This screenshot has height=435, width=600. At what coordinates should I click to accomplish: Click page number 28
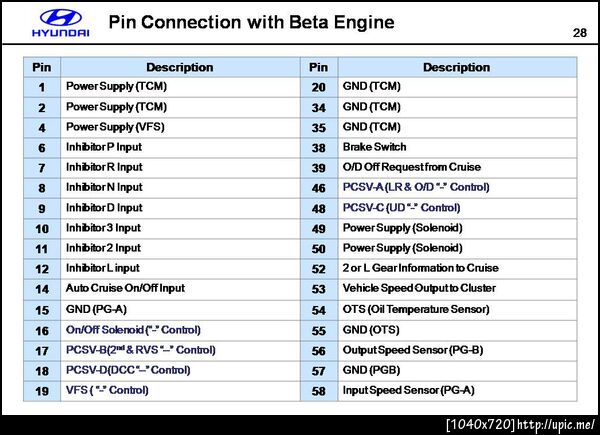pyautogui.click(x=578, y=33)
